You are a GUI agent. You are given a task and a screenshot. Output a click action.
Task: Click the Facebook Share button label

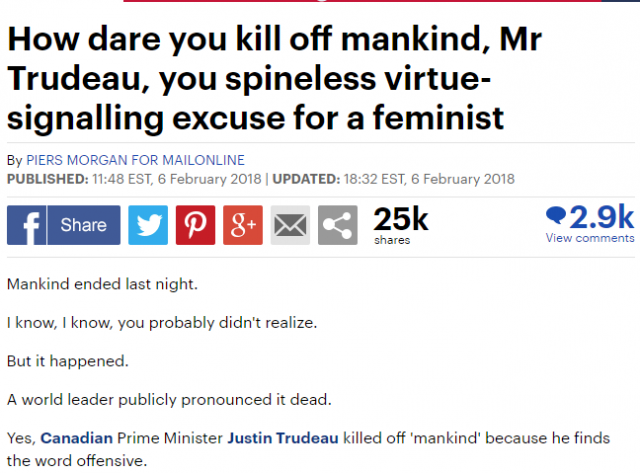click(x=84, y=225)
